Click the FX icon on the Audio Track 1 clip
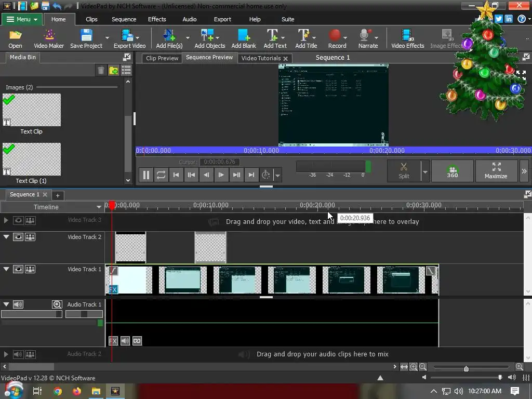Image resolution: width=532 pixels, height=399 pixels. tap(113, 341)
